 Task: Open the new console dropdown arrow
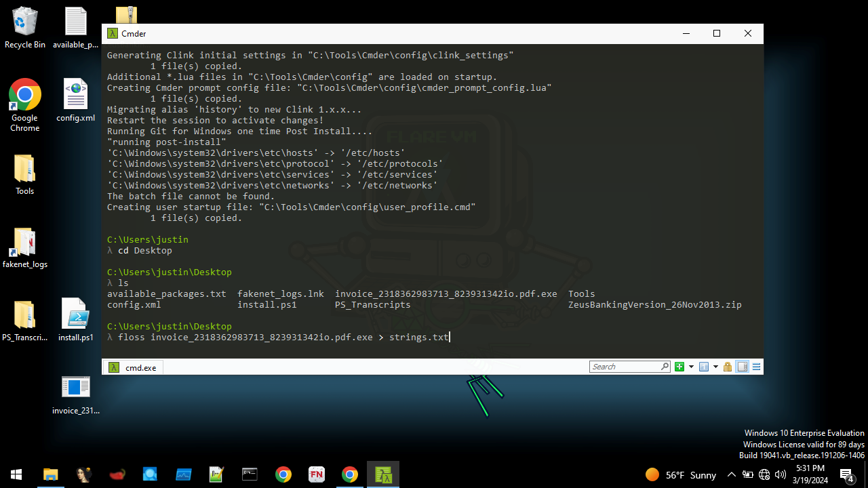point(690,366)
